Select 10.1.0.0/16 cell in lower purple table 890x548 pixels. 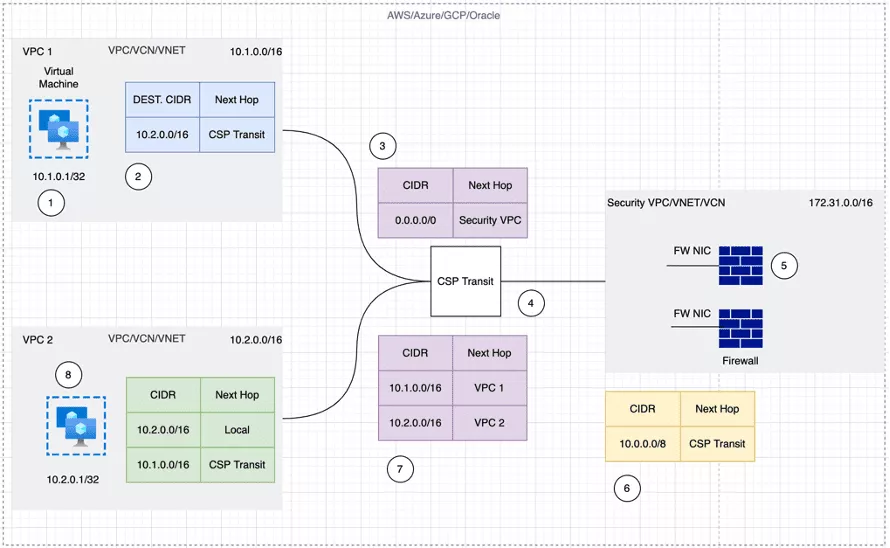pos(415,388)
